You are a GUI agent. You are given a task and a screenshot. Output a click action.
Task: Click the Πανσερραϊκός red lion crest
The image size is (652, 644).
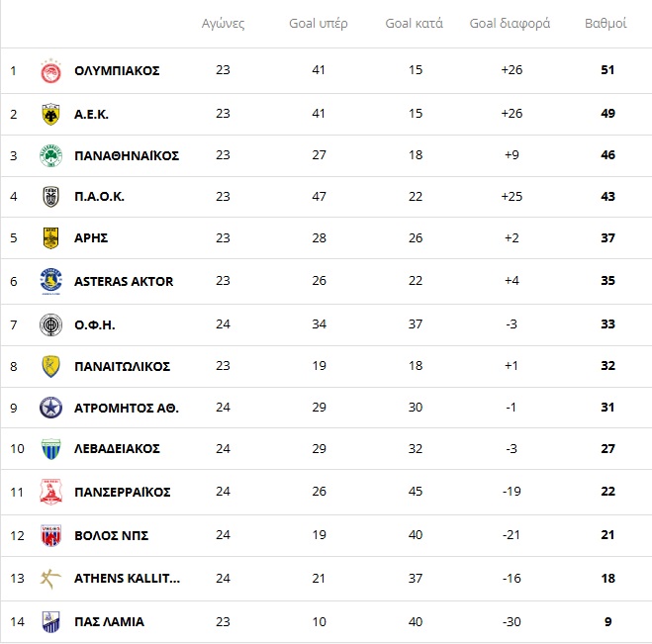[x=50, y=492]
